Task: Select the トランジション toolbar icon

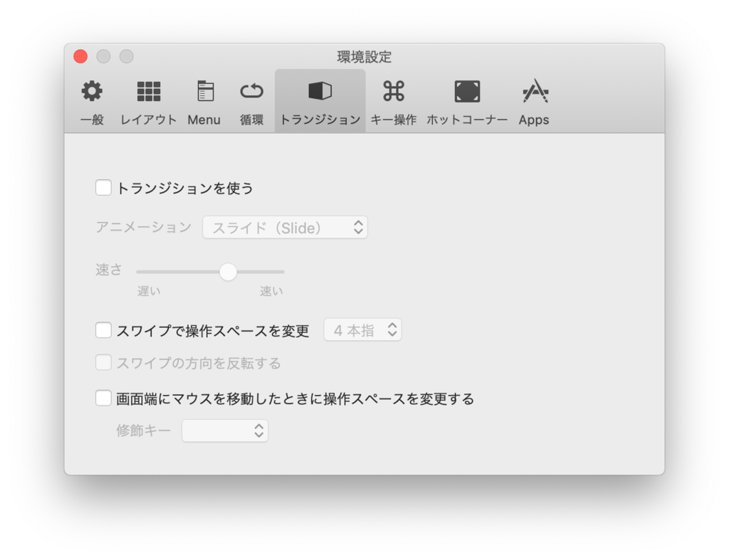Action: pyautogui.click(x=320, y=91)
